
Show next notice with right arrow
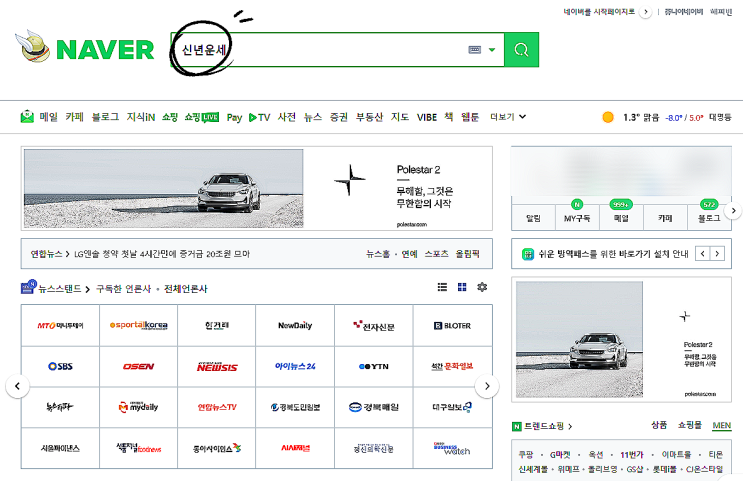[x=717, y=254]
